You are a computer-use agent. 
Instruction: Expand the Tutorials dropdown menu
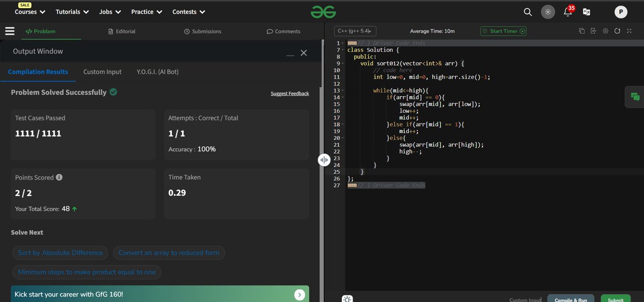coord(72,11)
